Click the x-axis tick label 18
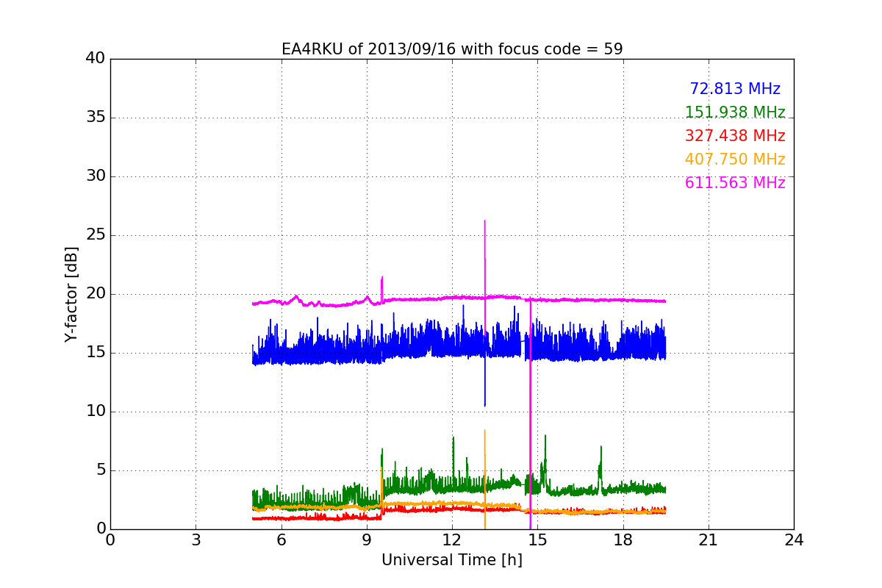 click(623, 540)
